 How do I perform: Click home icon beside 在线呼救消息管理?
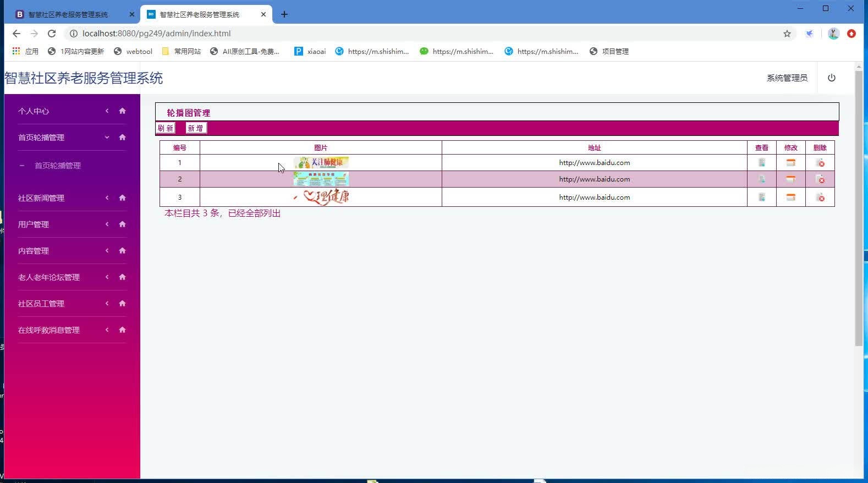coord(123,330)
